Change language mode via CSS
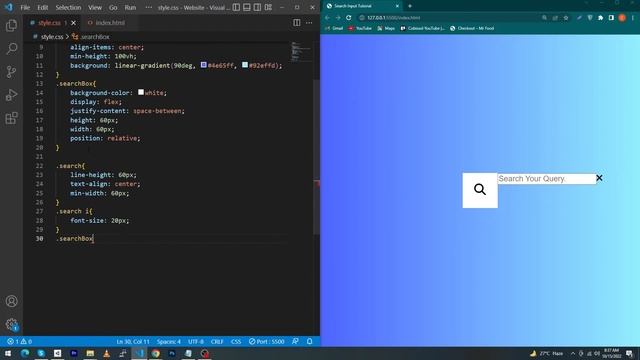640x360 pixels. [236, 341]
